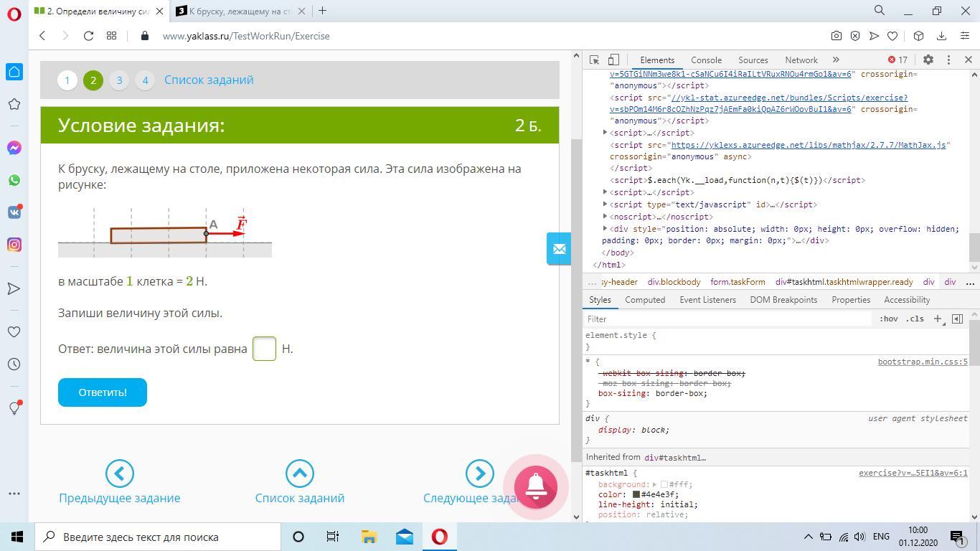980x551 pixels.
Task: Go to task number 3
Action: [119, 80]
